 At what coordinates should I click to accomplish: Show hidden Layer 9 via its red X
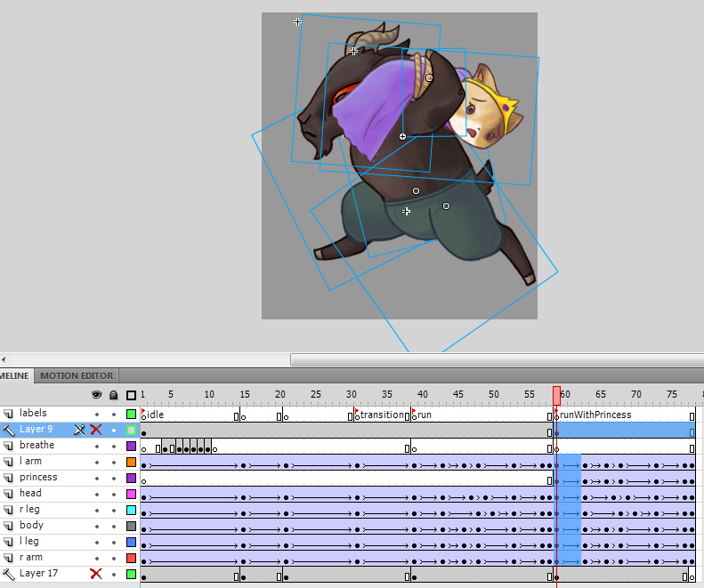point(96,430)
